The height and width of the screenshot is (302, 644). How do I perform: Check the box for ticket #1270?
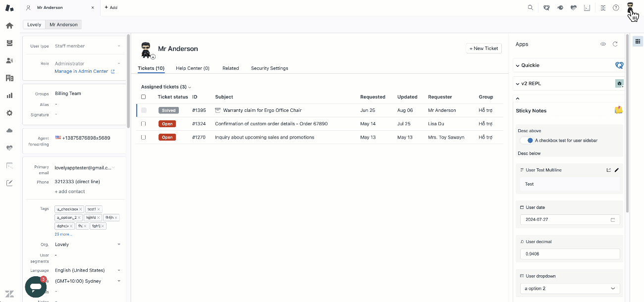click(144, 137)
